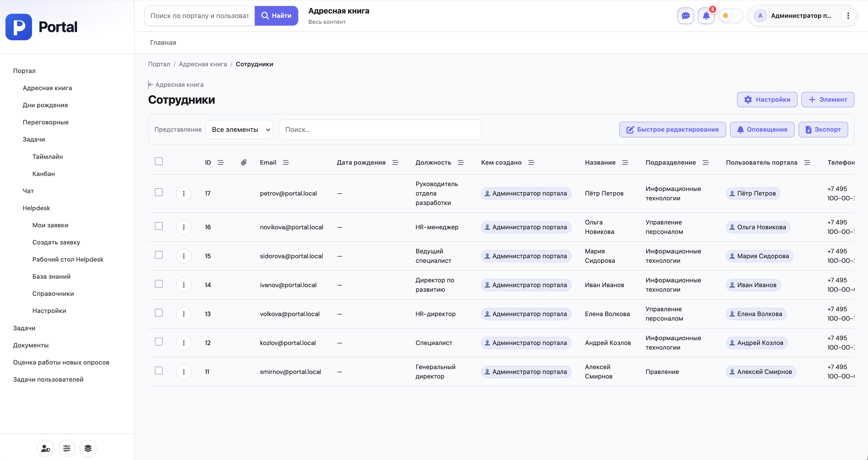868x460 pixels.
Task: Open the layers stack icon in sidebar footer
Action: [88, 448]
